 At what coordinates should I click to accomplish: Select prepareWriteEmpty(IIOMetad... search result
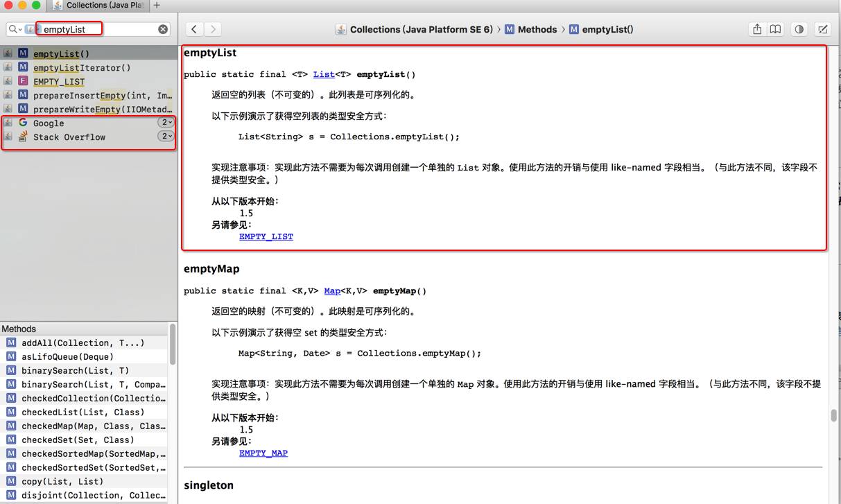pyautogui.click(x=87, y=109)
